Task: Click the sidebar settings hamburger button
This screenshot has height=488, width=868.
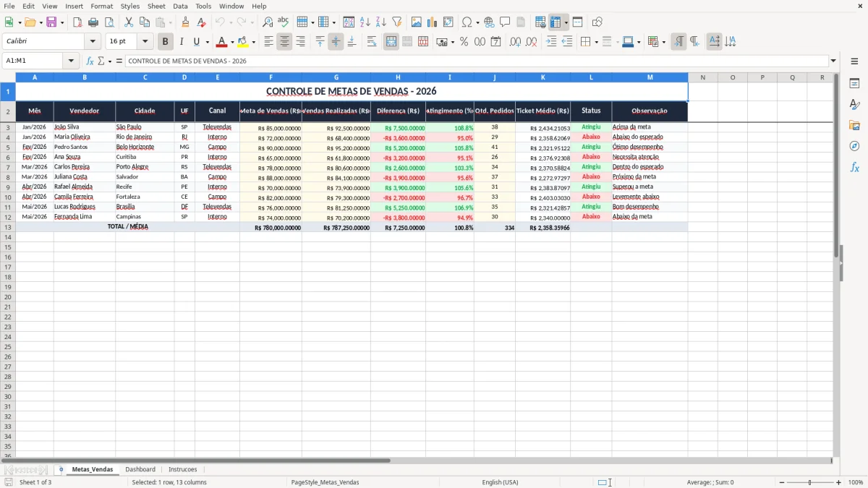Action: tap(854, 61)
